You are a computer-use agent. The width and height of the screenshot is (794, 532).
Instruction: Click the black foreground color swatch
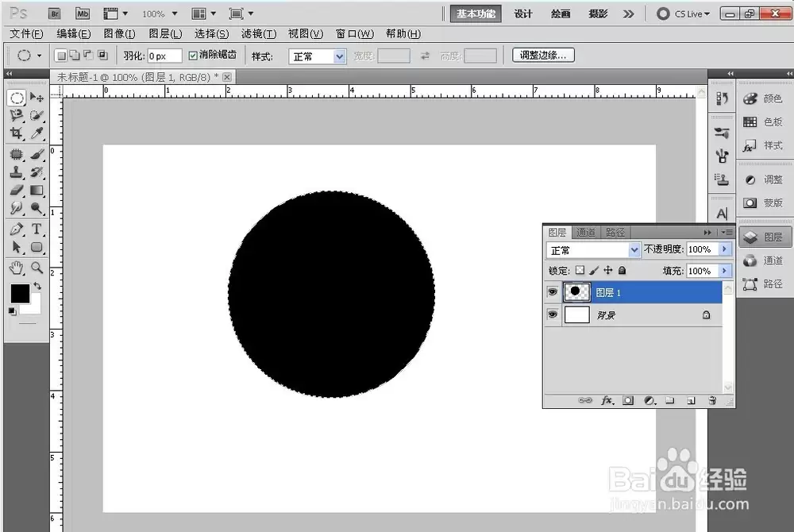[x=21, y=293]
